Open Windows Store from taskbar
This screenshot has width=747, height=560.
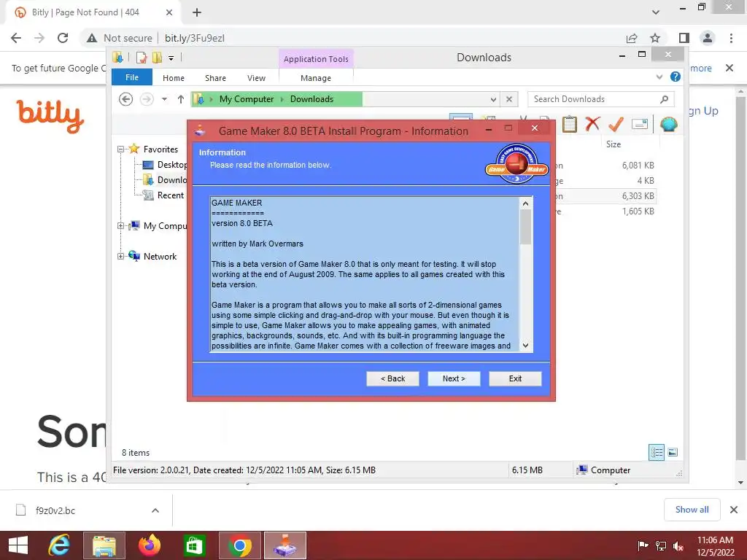(x=194, y=545)
